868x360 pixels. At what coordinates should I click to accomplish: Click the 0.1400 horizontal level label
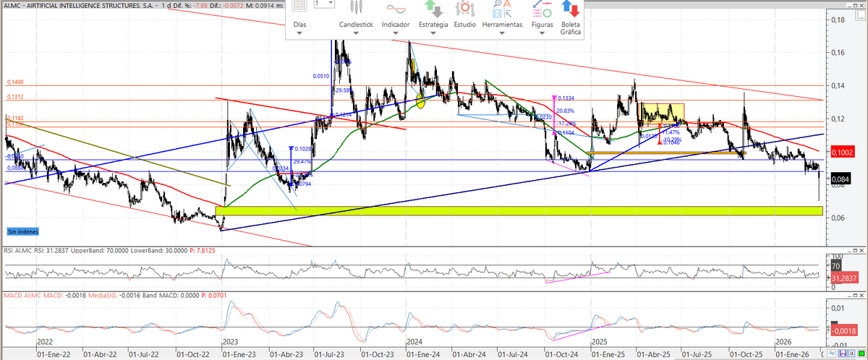tap(15, 82)
